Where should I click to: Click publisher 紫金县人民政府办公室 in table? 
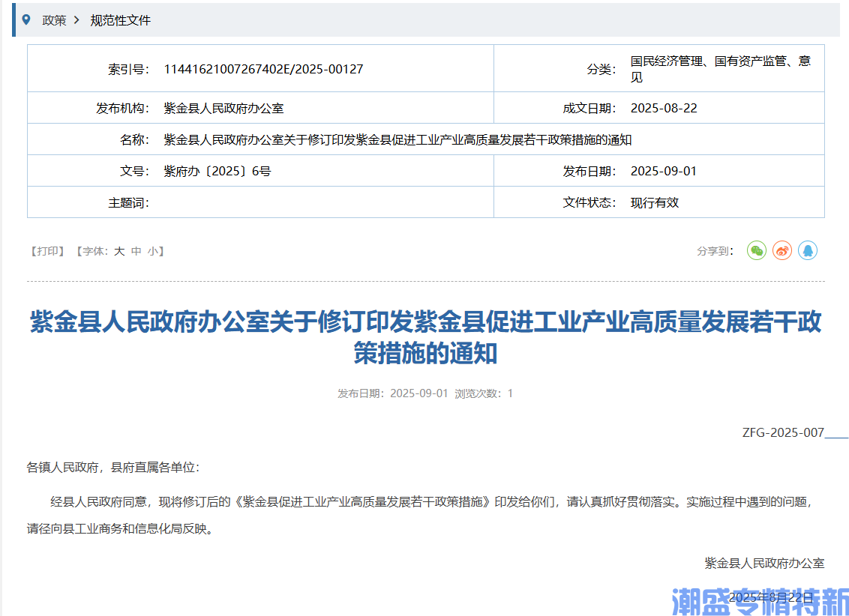coord(223,108)
